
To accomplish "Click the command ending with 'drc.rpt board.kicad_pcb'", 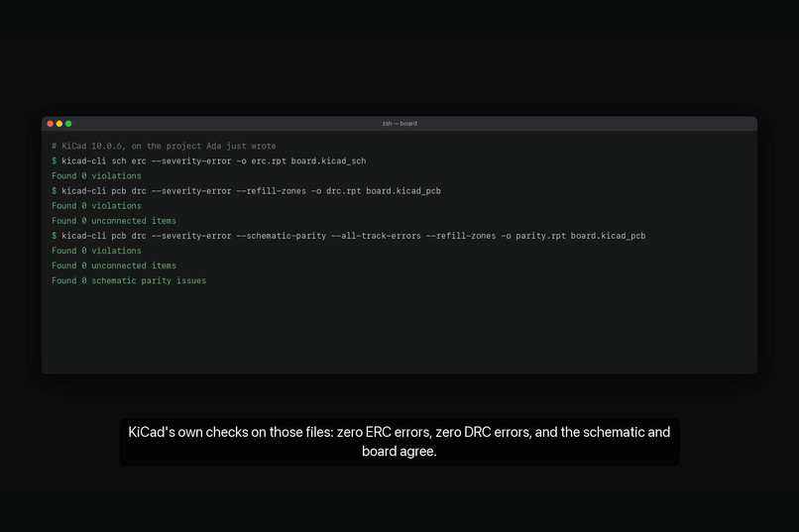I will point(246,191).
